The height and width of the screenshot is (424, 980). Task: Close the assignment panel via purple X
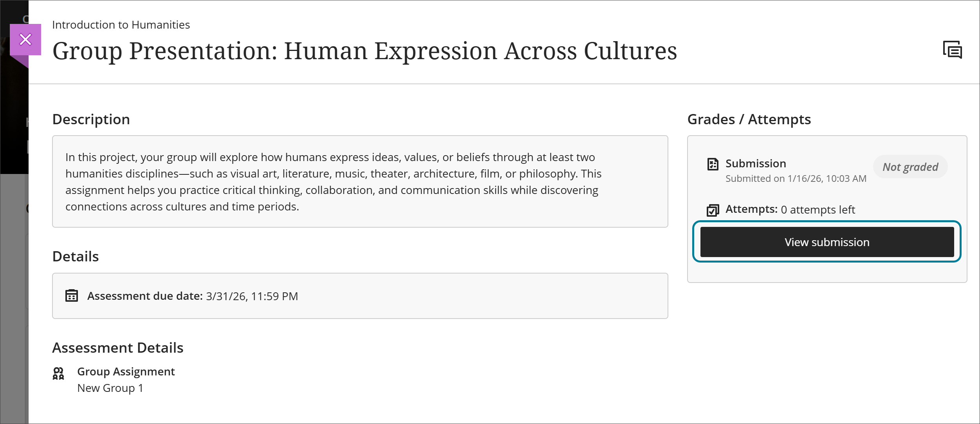coord(25,39)
